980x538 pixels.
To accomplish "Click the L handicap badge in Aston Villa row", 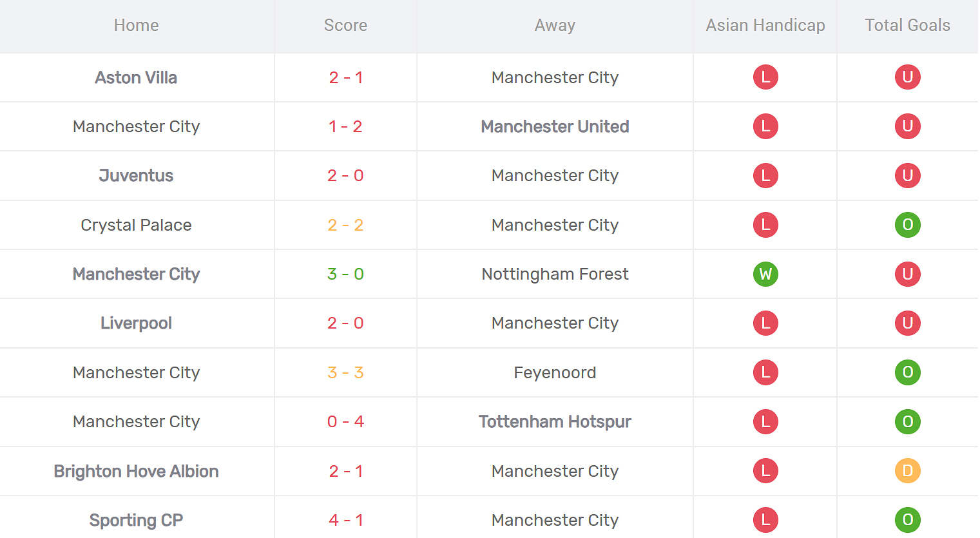I will 765,77.
